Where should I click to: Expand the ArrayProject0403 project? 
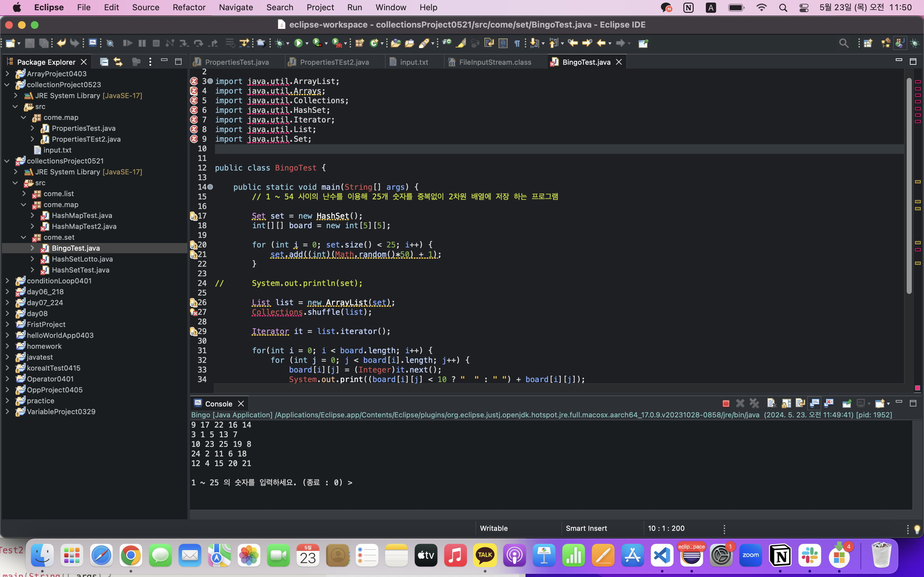click(7, 74)
